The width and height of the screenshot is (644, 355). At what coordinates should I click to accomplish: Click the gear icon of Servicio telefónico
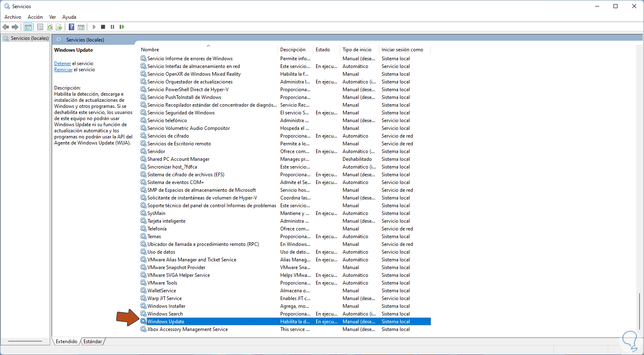(143, 121)
